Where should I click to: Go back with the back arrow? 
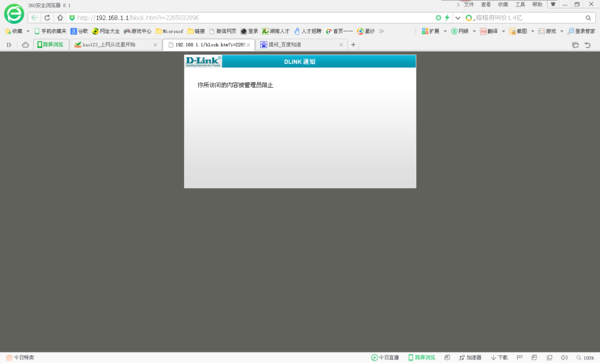(34, 18)
